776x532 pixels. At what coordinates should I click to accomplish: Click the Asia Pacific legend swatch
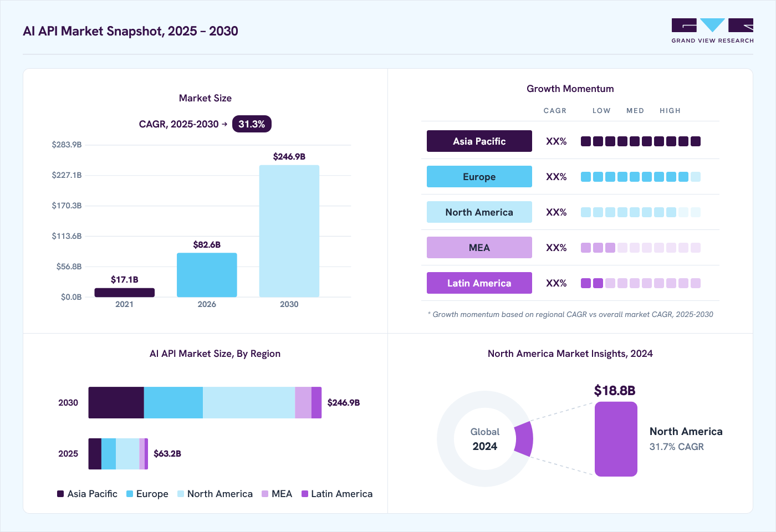tap(60, 494)
